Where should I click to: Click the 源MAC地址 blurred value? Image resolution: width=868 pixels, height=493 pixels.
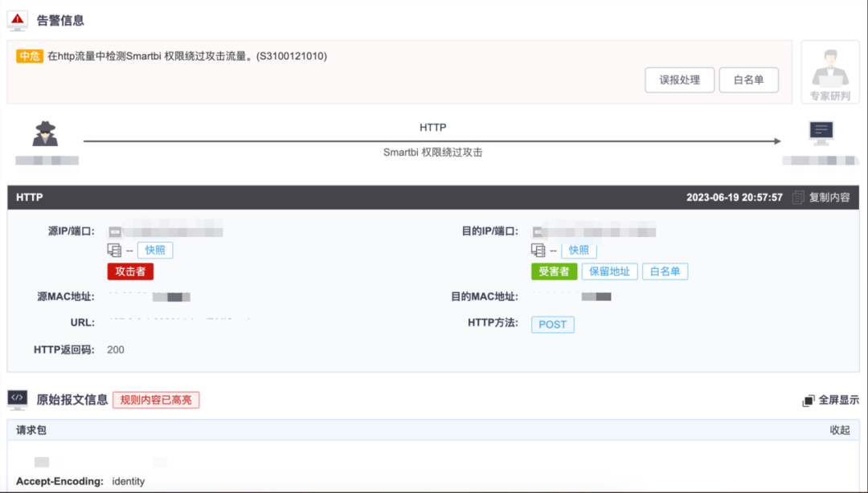[x=149, y=296]
